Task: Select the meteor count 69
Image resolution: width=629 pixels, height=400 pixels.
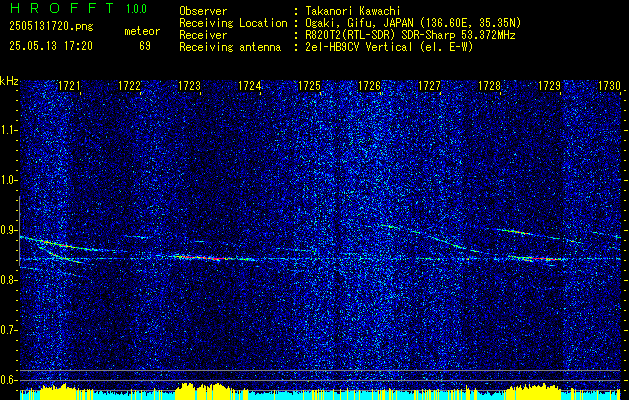Action: point(145,46)
